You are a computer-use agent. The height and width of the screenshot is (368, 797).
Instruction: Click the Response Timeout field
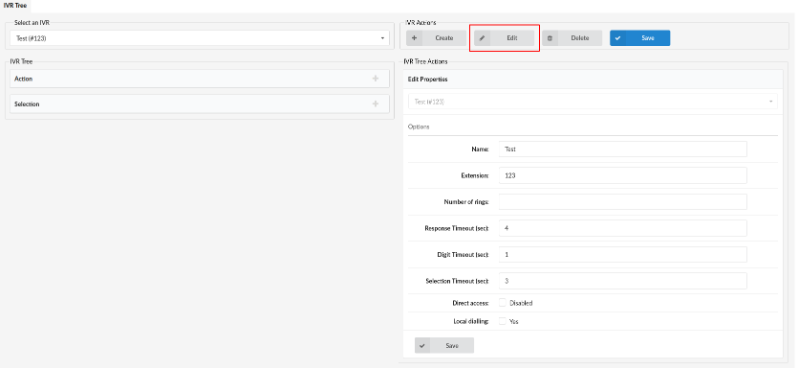click(623, 228)
